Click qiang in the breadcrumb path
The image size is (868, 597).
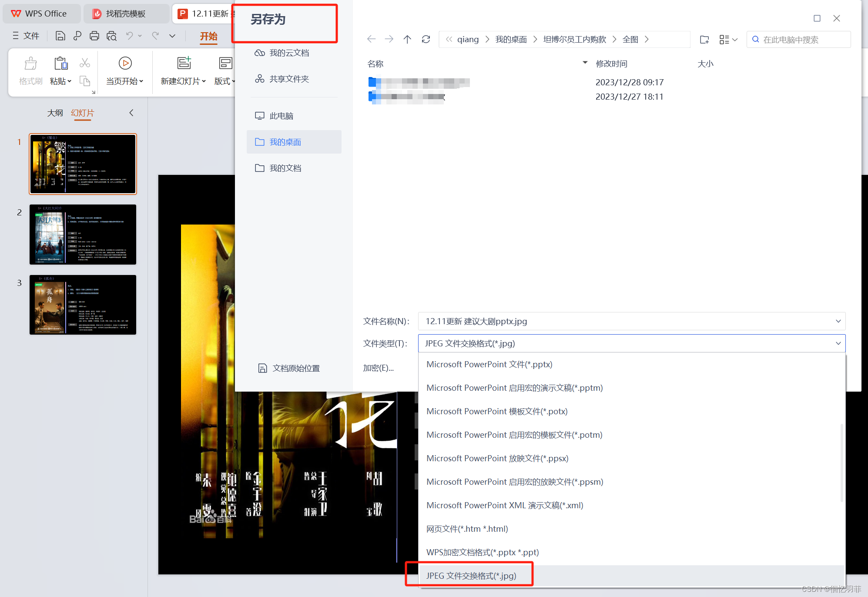tap(468, 39)
